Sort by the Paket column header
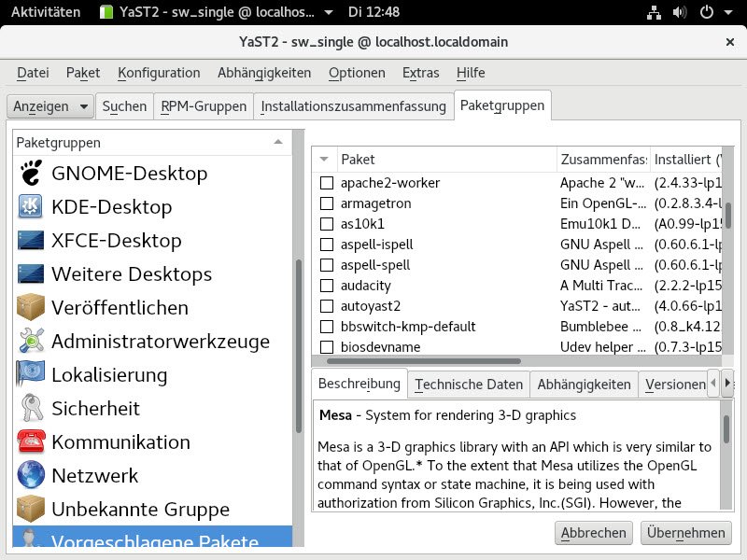Image resolution: width=747 pixels, height=560 pixels. click(447, 159)
